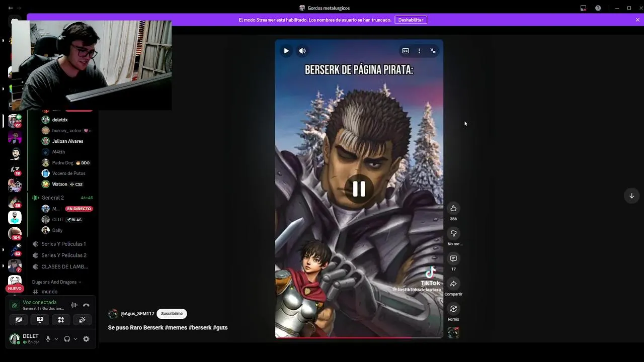Exit fullscreen with the collapse arrows icon
Screen dimensions: 644x362
pos(433,51)
